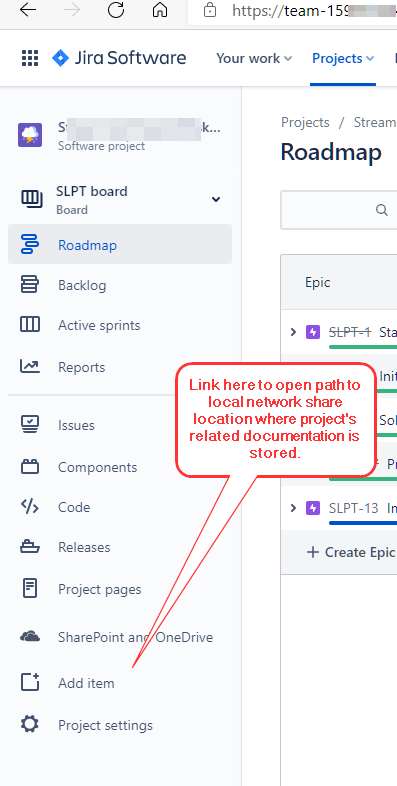Screen dimensions: 397x786
Task: Click the SLPT-13 epic lightning icon
Action: (313, 508)
